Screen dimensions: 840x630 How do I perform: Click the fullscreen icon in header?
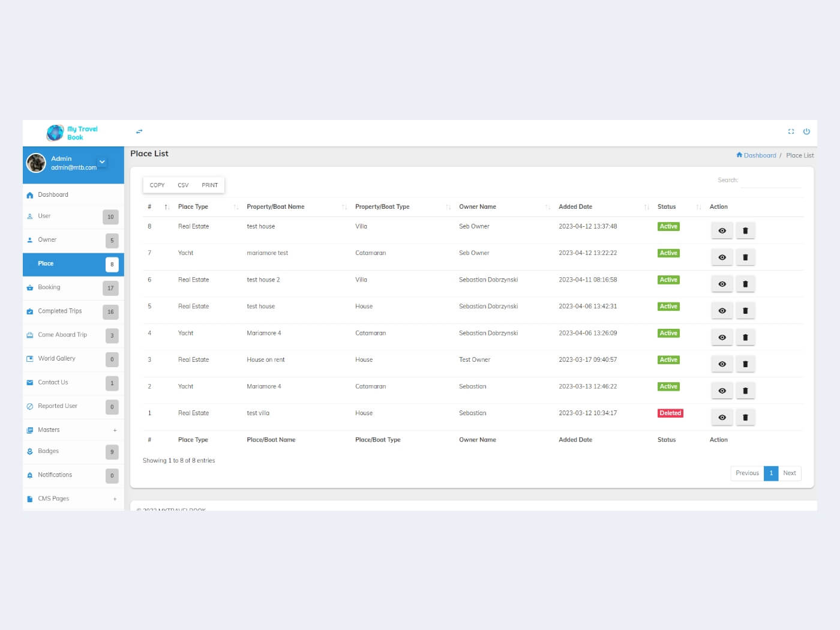[x=791, y=131]
